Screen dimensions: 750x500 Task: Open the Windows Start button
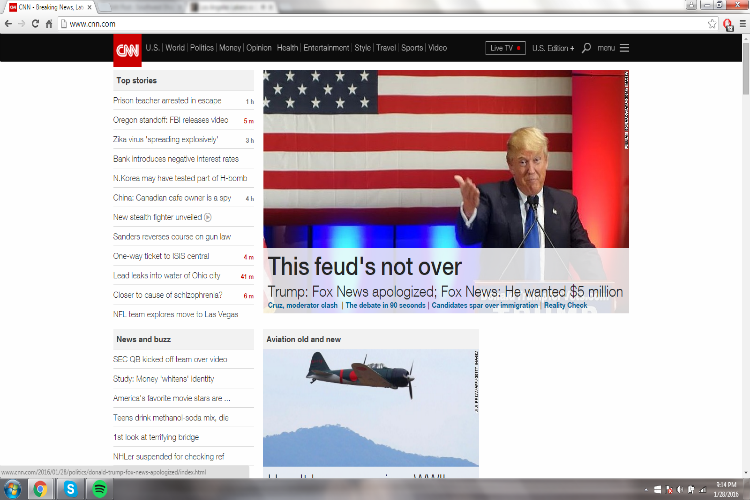tap(12, 489)
